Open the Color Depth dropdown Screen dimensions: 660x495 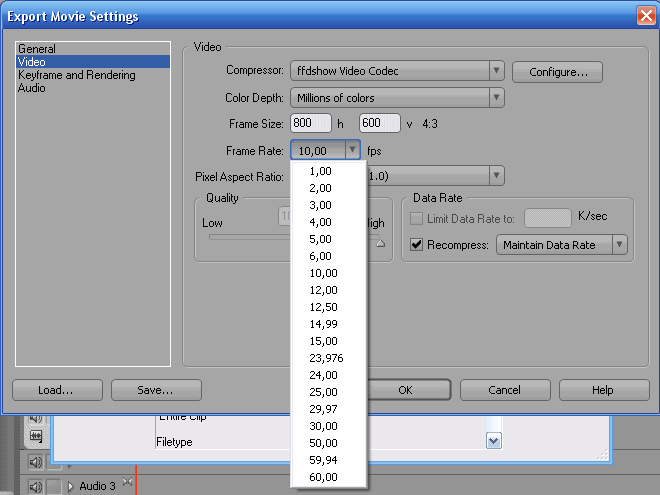[496, 98]
